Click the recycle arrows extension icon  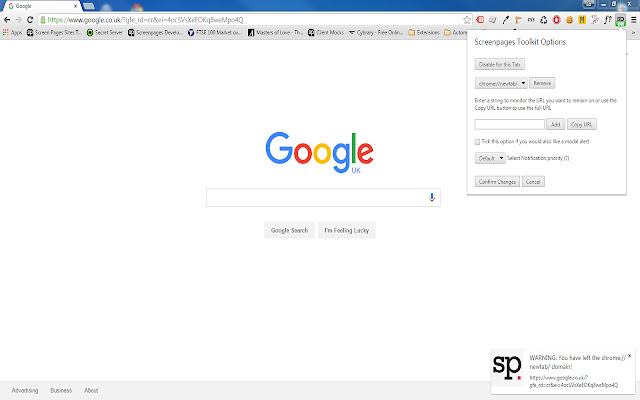544,20
